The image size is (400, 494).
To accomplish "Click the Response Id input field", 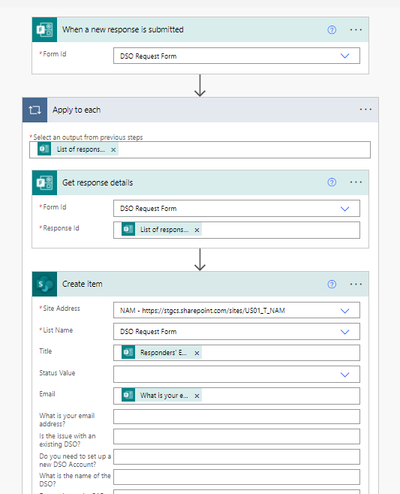I will click(237, 230).
